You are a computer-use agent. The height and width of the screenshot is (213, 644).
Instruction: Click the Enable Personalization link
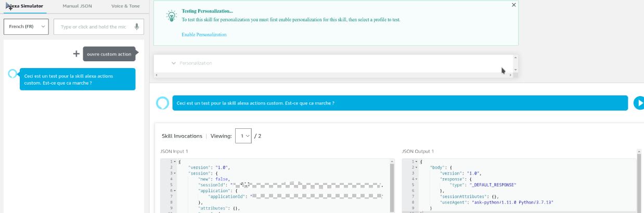(x=204, y=35)
